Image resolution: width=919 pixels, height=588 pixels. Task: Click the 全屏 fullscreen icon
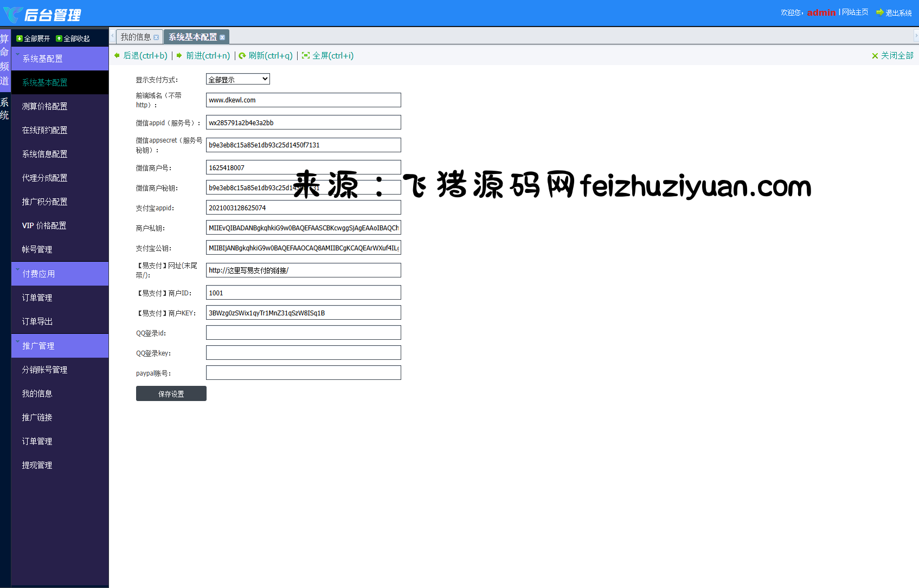(306, 55)
